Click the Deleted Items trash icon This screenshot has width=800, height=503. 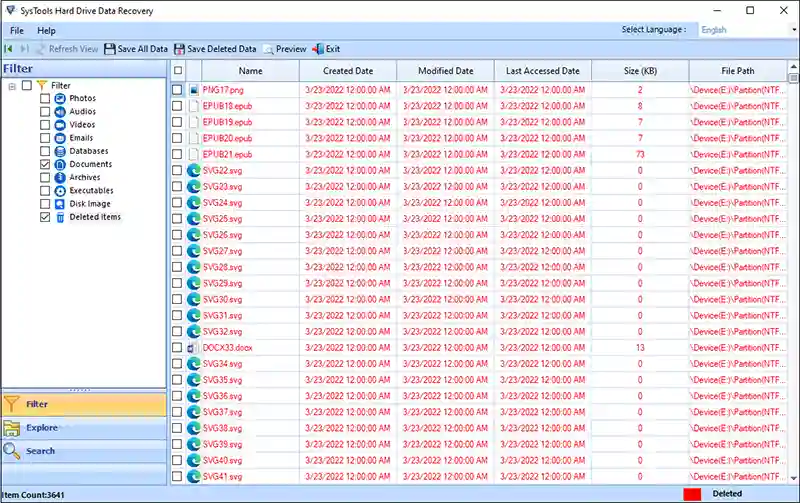tap(60, 217)
